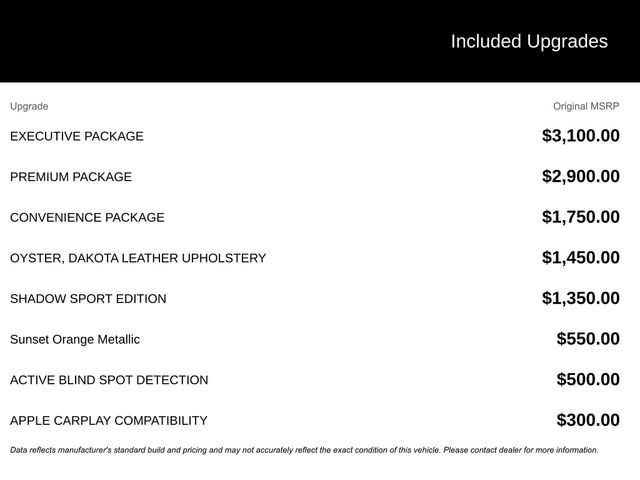Click the $1,750.00 price

tap(580, 217)
